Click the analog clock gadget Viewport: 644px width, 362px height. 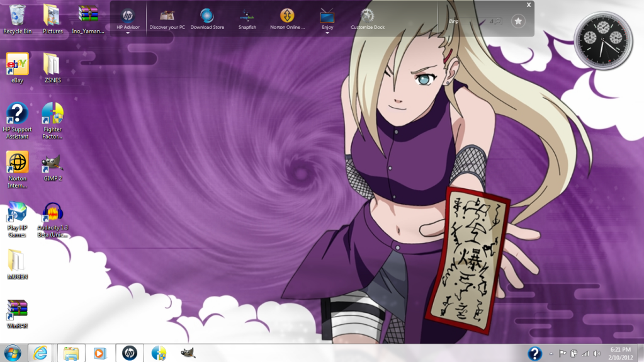[603, 40]
